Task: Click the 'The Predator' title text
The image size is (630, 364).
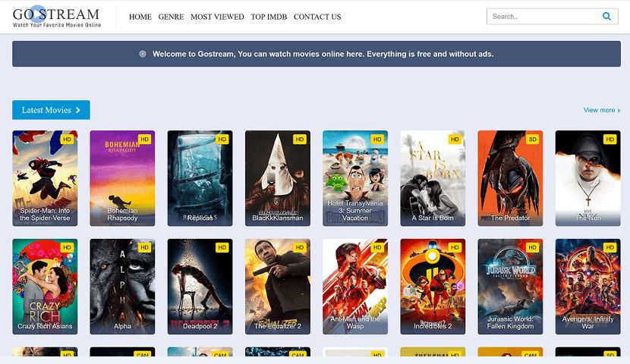Action: click(510, 218)
